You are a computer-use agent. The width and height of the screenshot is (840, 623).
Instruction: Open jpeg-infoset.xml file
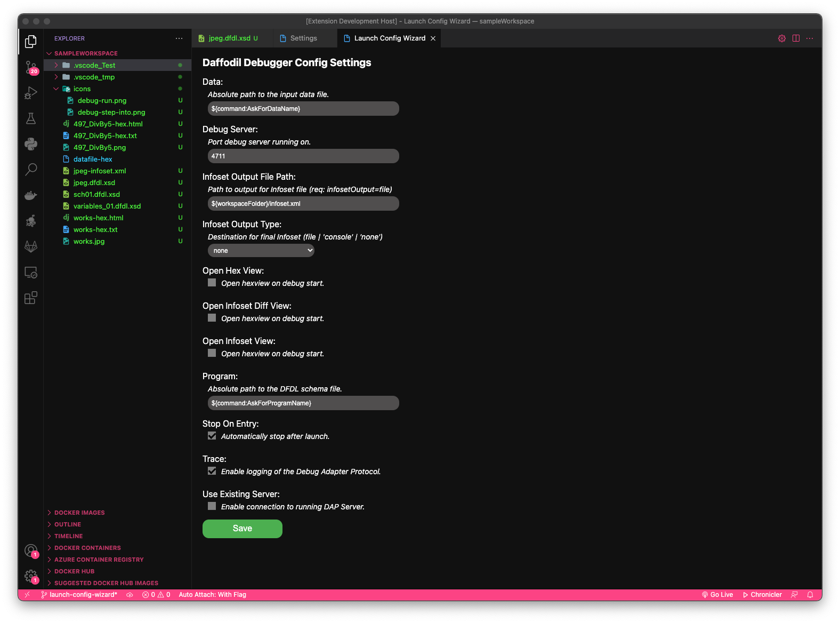click(x=117, y=171)
